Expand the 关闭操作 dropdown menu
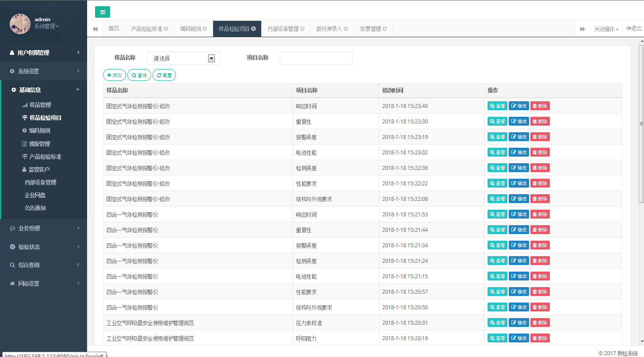This screenshot has height=357, width=644. click(606, 29)
